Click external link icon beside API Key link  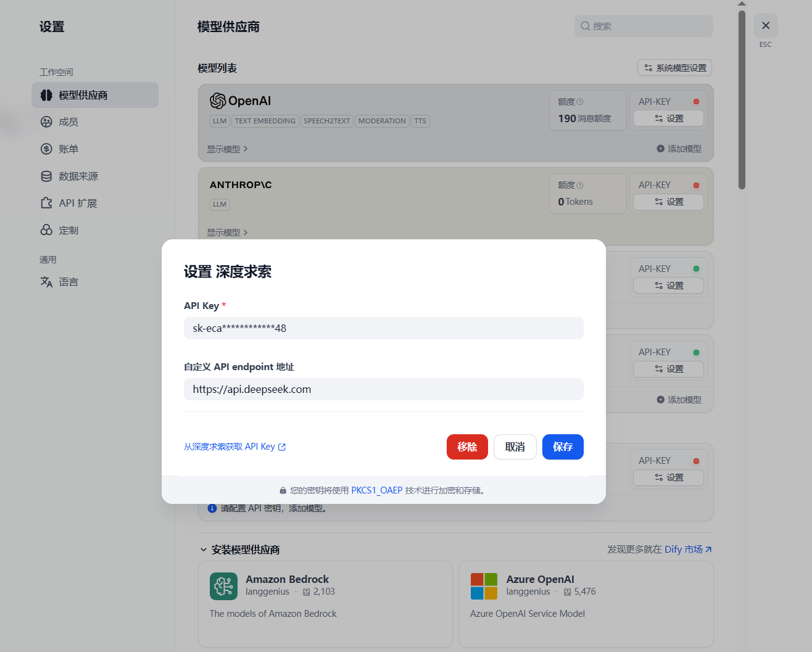point(282,446)
